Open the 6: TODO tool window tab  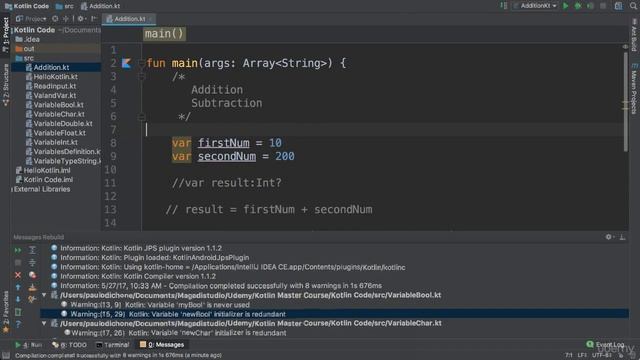coord(69,345)
